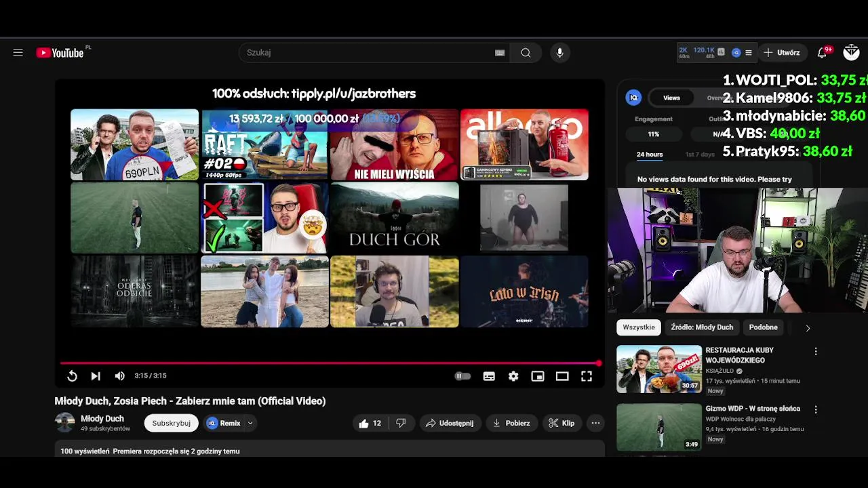Replay the video with the replay icon
The height and width of the screenshot is (488, 868).
(x=72, y=376)
